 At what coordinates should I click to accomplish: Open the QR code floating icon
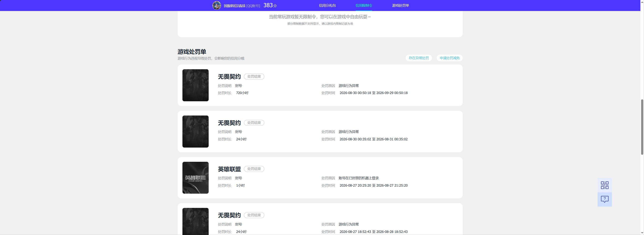pos(604,185)
